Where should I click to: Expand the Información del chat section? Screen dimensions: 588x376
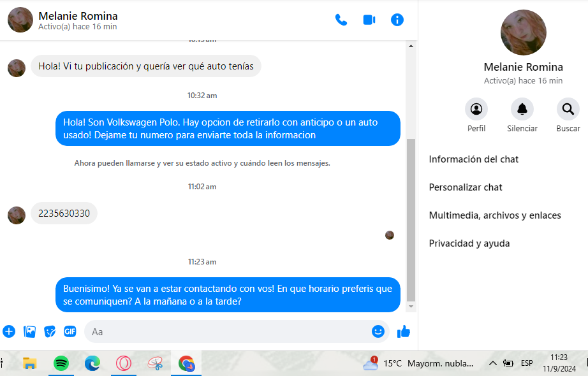474,159
